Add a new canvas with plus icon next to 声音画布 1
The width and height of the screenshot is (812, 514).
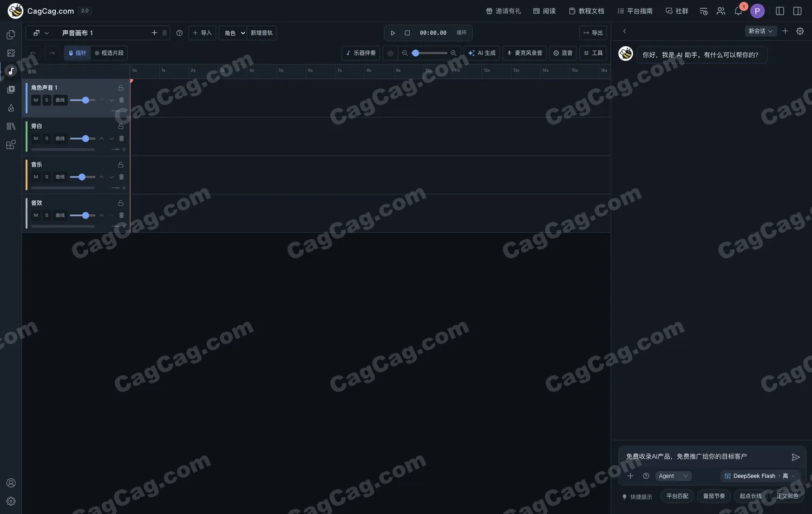154,33
